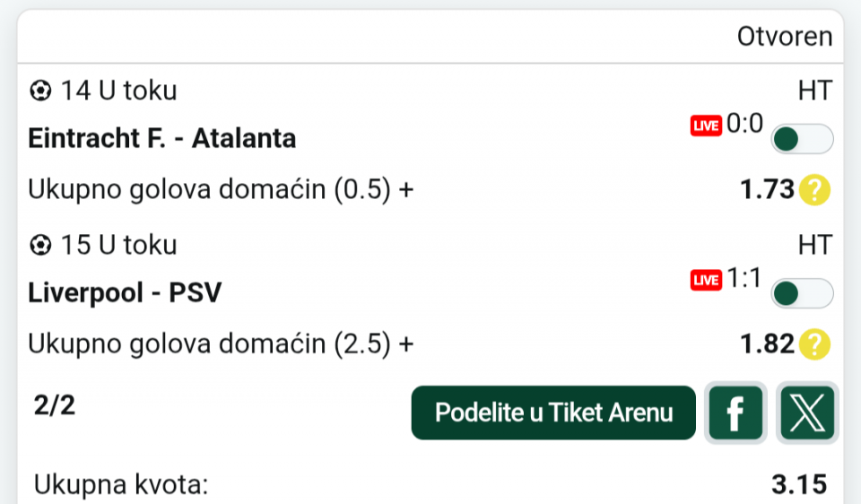The height and width of the screenshot is (504, 861).
Task: Tap the LIVE badge for Liverpool - PSV
Action: click(x=706, y=281)
